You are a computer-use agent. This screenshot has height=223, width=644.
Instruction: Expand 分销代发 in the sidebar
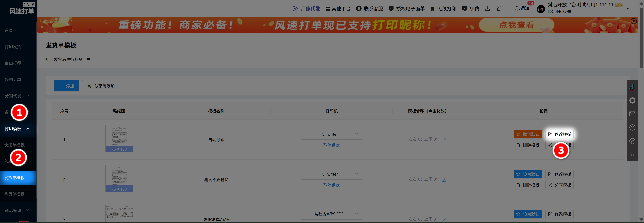(17, 96)
